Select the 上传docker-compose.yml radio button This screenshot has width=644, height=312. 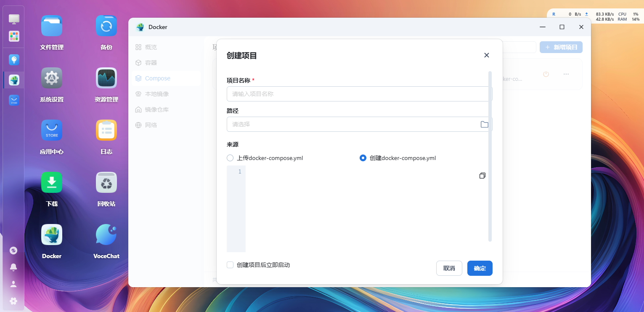230,158
